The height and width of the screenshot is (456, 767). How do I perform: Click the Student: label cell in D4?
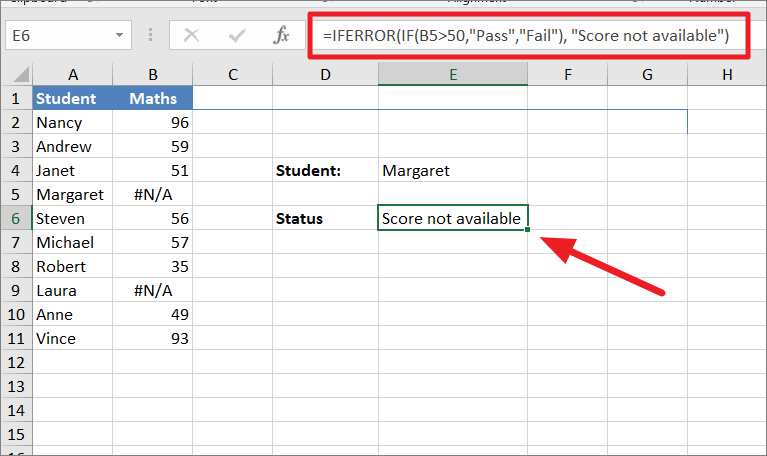point(325,170)
